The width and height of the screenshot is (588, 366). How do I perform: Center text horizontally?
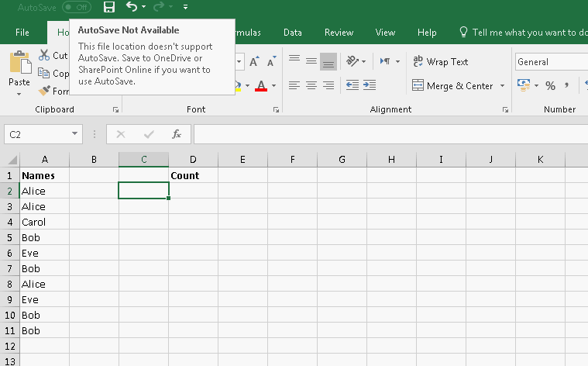[311, 85]
